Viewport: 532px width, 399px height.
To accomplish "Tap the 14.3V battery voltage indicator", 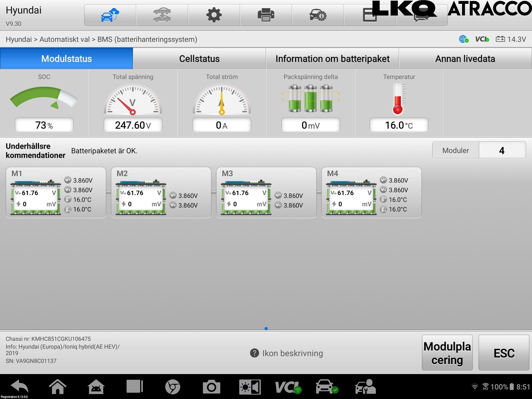I will pyautogui.click(x=511, y=39).
